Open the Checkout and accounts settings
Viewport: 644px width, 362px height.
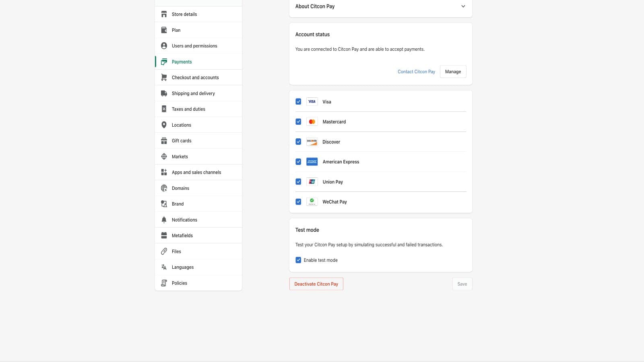195,77
